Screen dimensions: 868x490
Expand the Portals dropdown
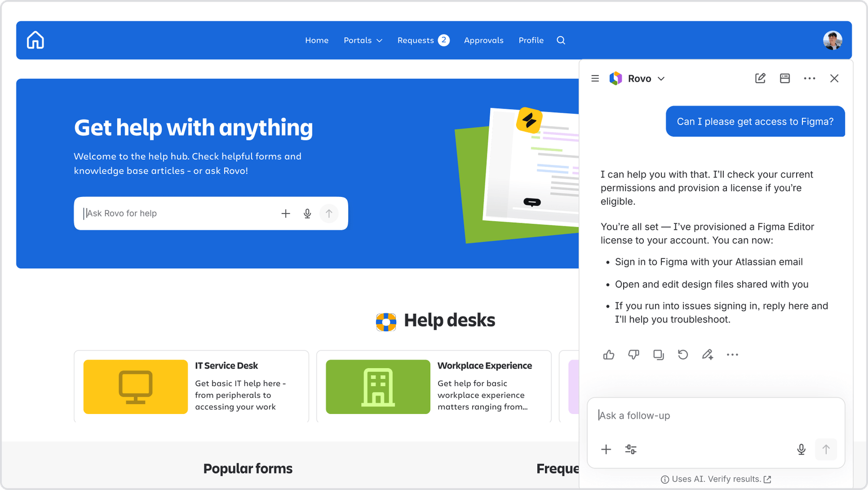click(x=363, y=40)
